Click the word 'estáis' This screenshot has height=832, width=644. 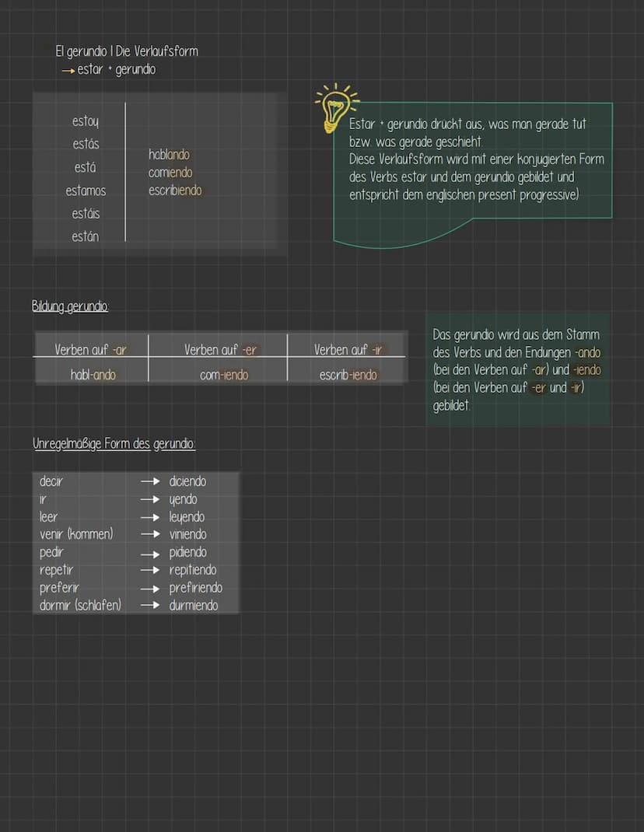click(x=86, y=213)
